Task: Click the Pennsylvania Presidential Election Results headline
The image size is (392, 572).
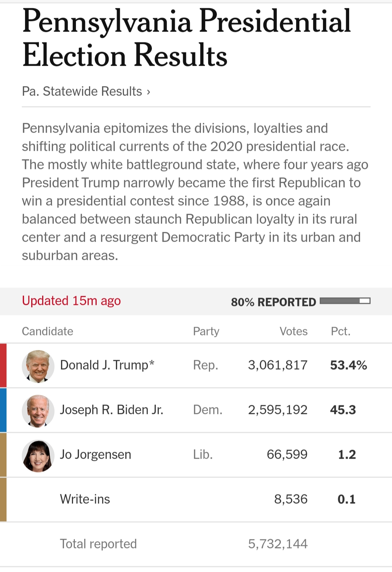Action: pos(186,38)
